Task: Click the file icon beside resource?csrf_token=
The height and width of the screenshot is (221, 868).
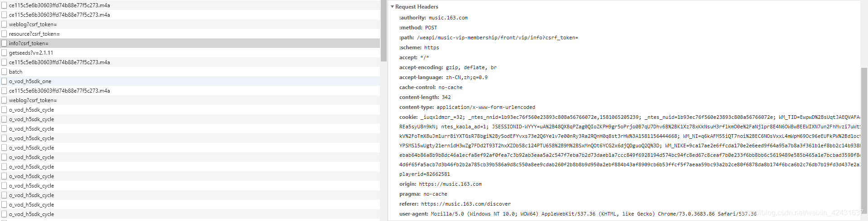Action: tap(4, 34)
